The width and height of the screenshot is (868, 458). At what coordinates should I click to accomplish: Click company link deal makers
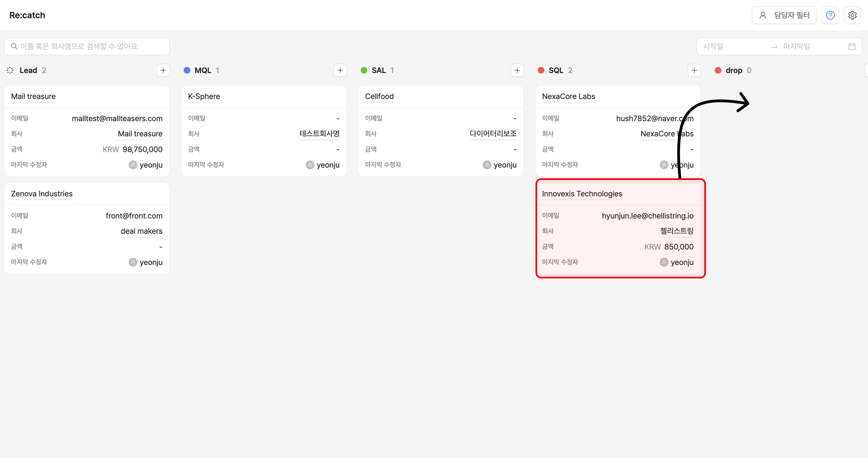(141, 231)
